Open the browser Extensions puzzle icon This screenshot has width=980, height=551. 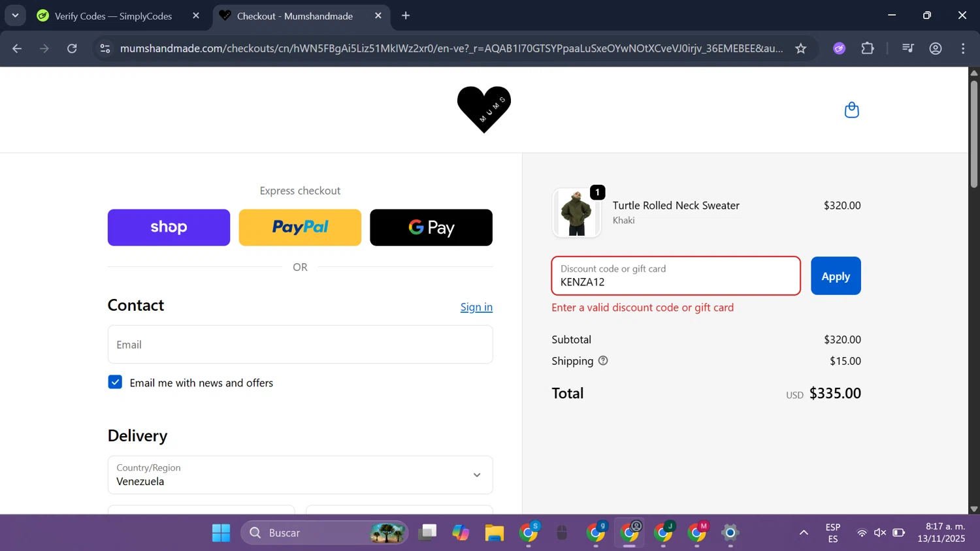point(868,48)
